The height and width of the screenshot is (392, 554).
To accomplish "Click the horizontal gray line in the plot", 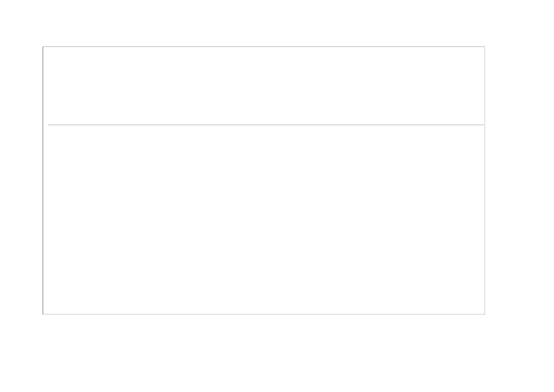I will [266, 125].
